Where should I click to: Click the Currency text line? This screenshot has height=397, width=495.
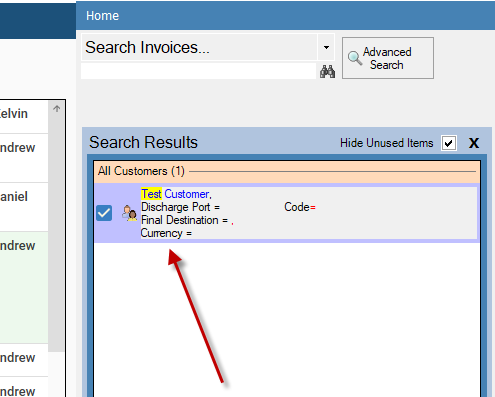coord(166,233)
